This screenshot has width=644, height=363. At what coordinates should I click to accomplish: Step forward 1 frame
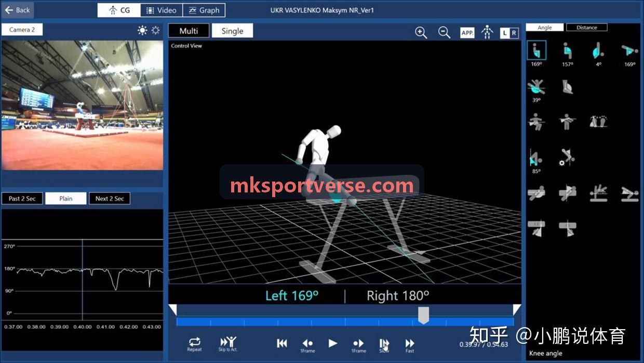pyautogui.click(x=358, y=345)
